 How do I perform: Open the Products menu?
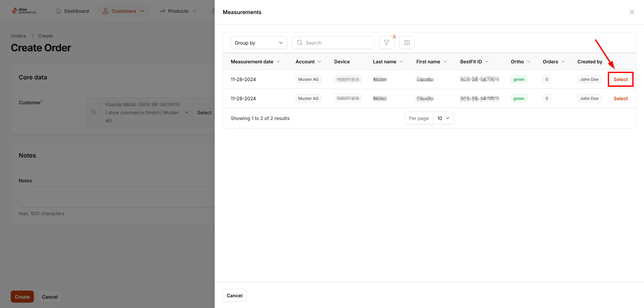click(x=178, y=11)
